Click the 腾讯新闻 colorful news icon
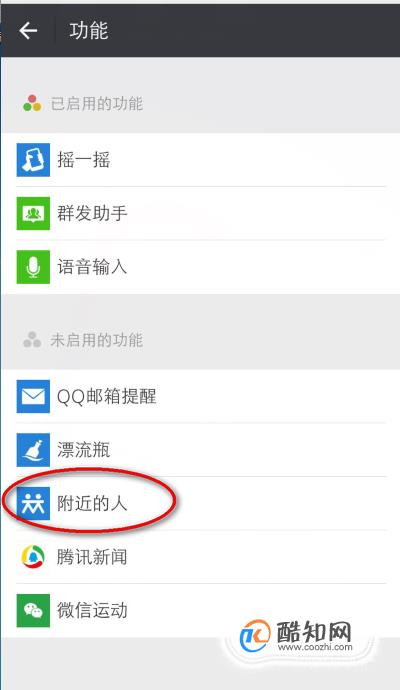400x690 pixels. click(33, 557)
